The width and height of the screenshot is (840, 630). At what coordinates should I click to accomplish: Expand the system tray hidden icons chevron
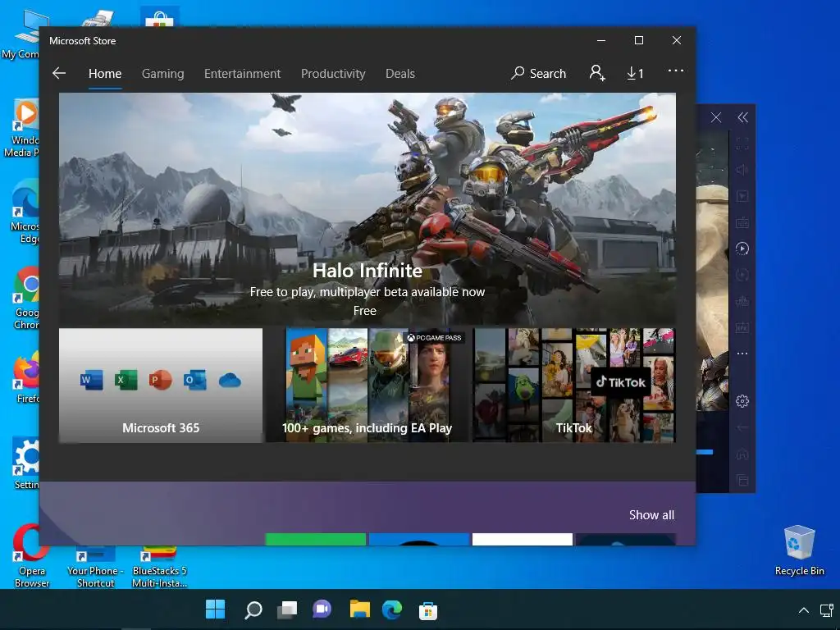804,610
